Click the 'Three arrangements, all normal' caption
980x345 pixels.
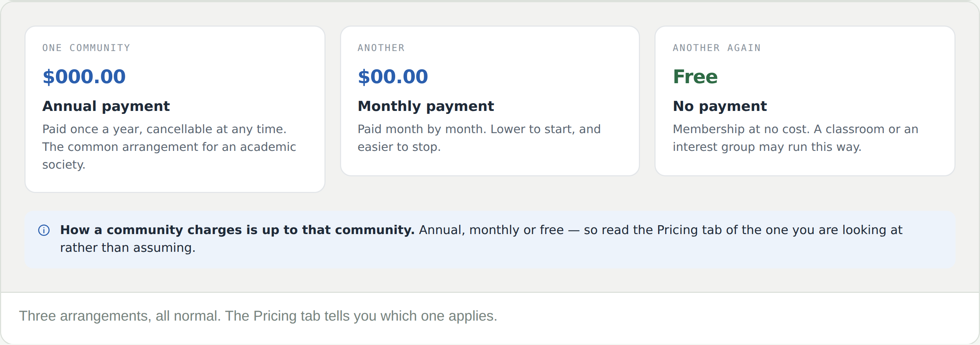click(x=258, y=316)
